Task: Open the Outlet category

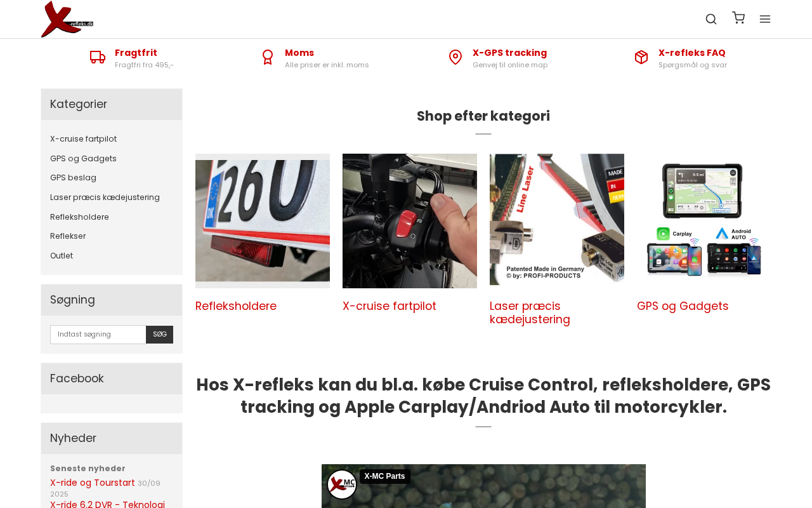Action: (62, 256)
